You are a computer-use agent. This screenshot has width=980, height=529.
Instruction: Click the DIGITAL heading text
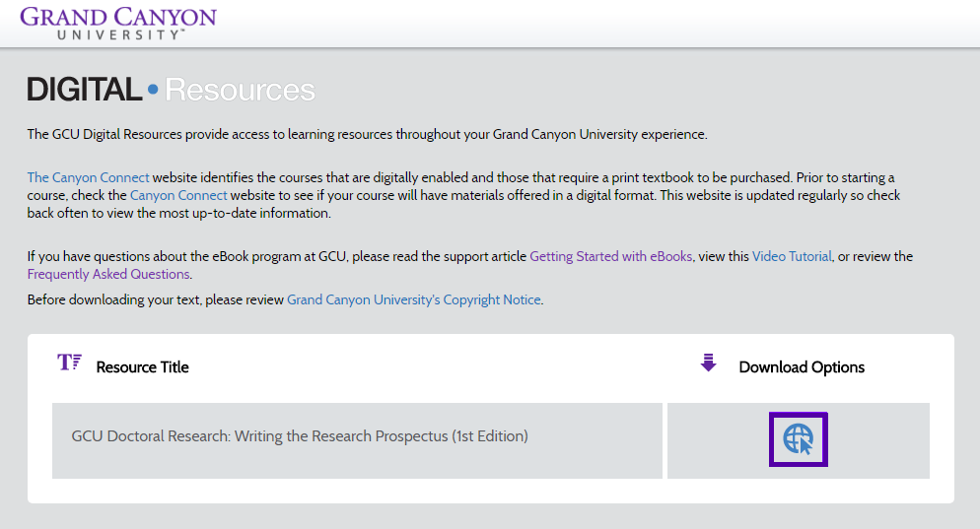85,90
